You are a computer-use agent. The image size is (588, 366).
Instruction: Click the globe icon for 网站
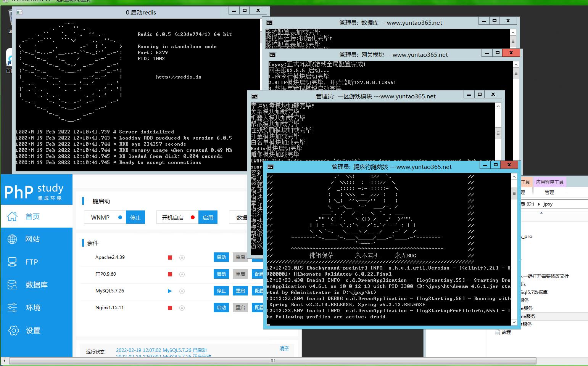[12, 239]
